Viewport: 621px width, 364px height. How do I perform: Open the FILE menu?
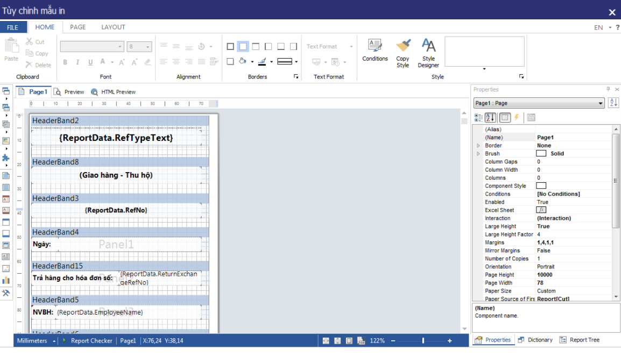pyautogui.click(x=13, y=27)
